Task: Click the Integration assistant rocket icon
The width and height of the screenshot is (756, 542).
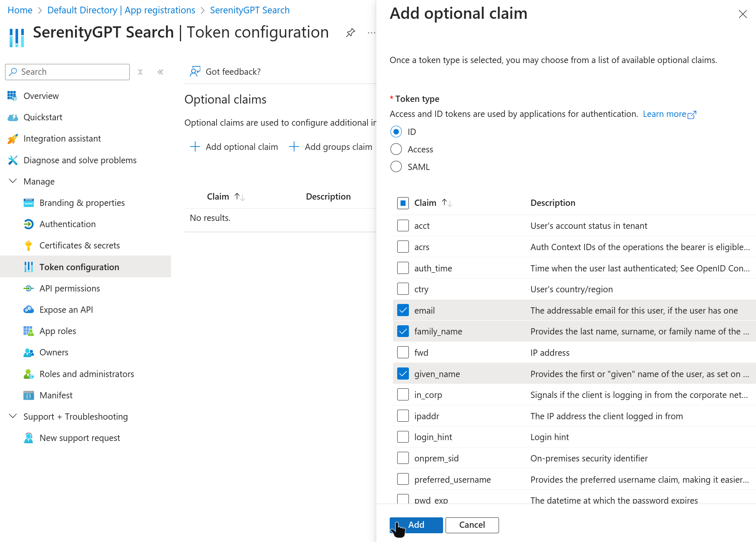Action: [13, 139]
